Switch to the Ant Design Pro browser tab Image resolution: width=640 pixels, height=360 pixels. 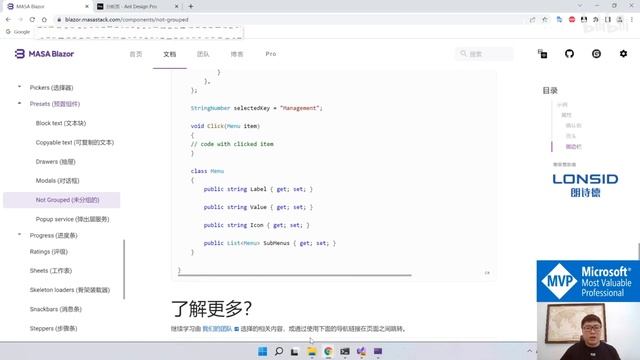pos(138,7)
